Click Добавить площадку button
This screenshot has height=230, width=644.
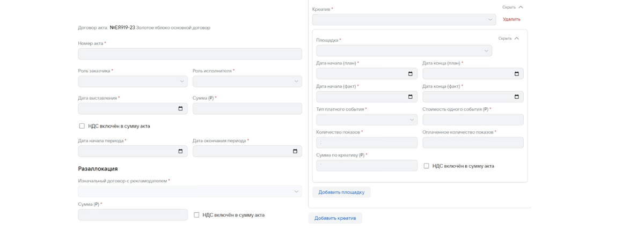pos(341,192)
